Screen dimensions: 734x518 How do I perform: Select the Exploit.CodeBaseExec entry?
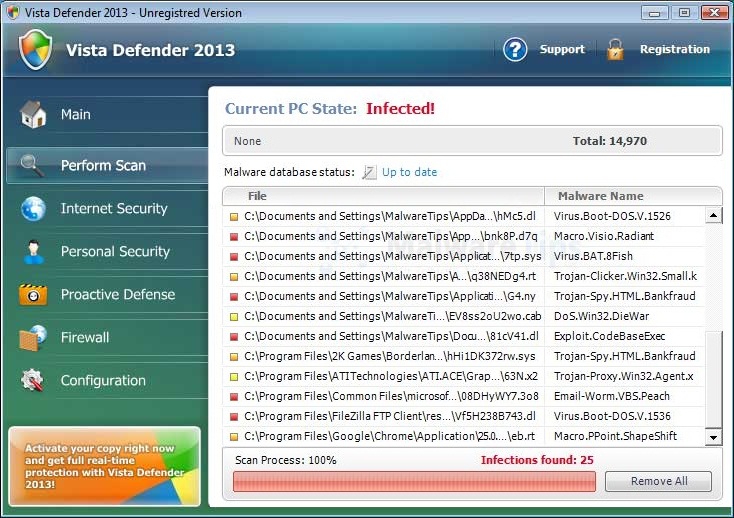point(609,336)
